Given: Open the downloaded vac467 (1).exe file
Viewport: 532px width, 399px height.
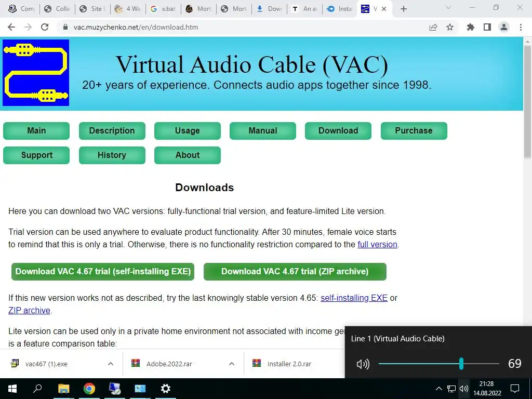Looking at the screenshot, I should pos(46,364).
